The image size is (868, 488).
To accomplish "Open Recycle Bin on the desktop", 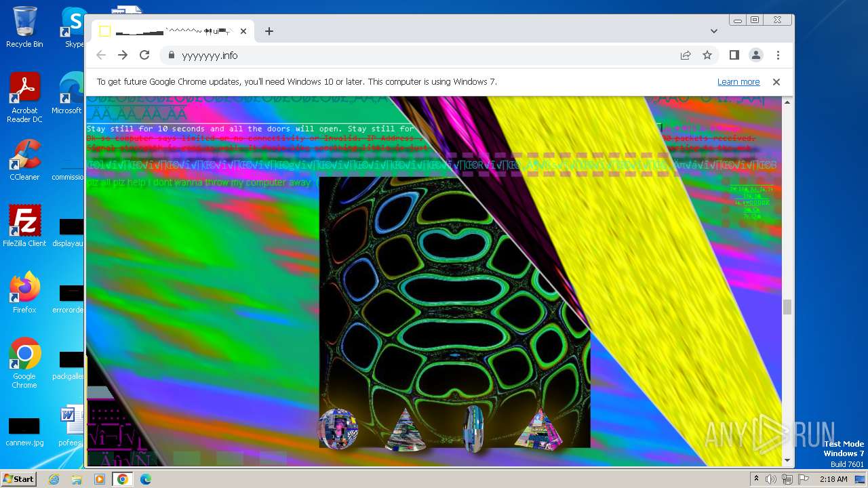I will click(x=24, y=27).
